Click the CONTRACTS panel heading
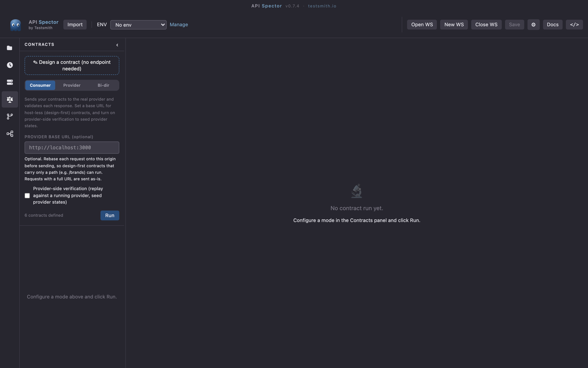Viewport: 588px width, 368px height. coord(39,45)
